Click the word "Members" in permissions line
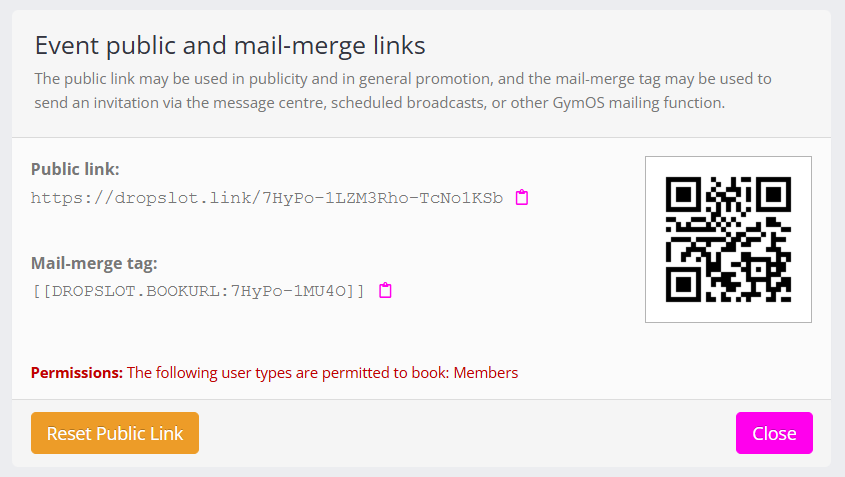845x477 pixels. [486, 373]
